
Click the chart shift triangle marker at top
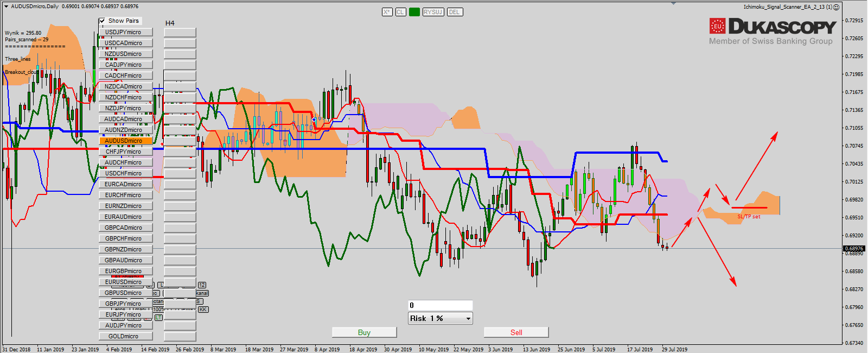[673, 3]
